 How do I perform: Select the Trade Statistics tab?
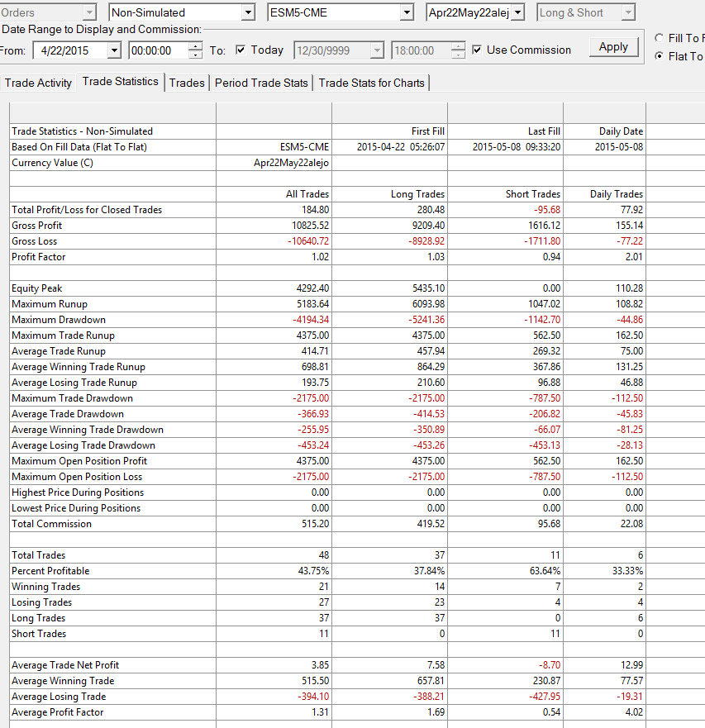[x=121, y=82]
